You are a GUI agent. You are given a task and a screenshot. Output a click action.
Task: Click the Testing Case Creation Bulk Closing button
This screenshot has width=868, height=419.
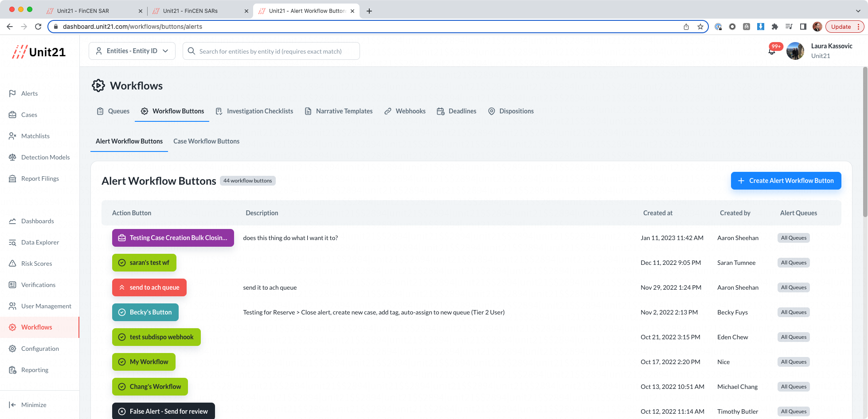173,238
